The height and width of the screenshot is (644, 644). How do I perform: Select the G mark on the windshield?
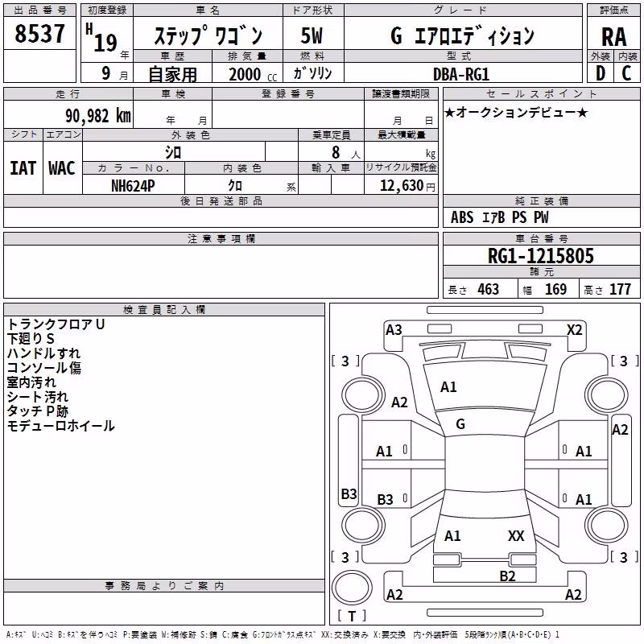460,424
